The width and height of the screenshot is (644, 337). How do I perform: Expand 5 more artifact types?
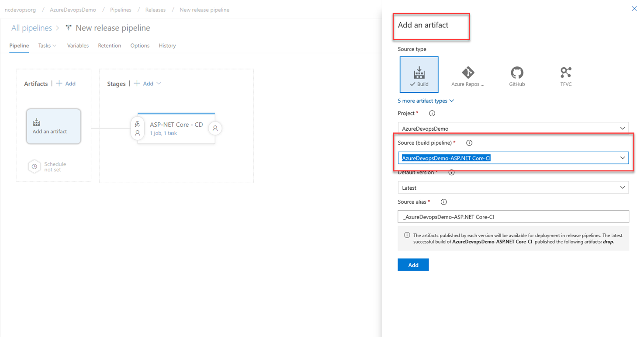(426, 101)
